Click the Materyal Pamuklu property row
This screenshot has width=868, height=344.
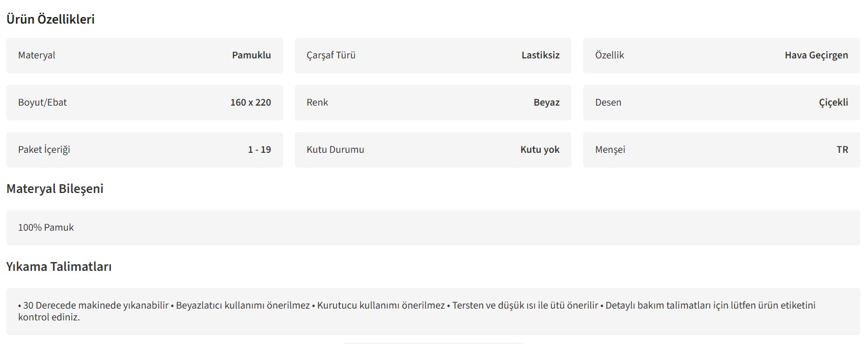coord(144,55)
